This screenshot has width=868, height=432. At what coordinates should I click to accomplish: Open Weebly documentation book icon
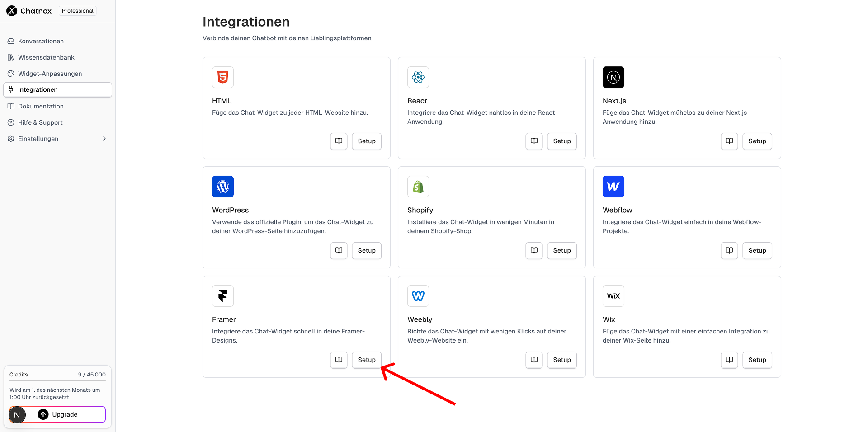[534, 360]
